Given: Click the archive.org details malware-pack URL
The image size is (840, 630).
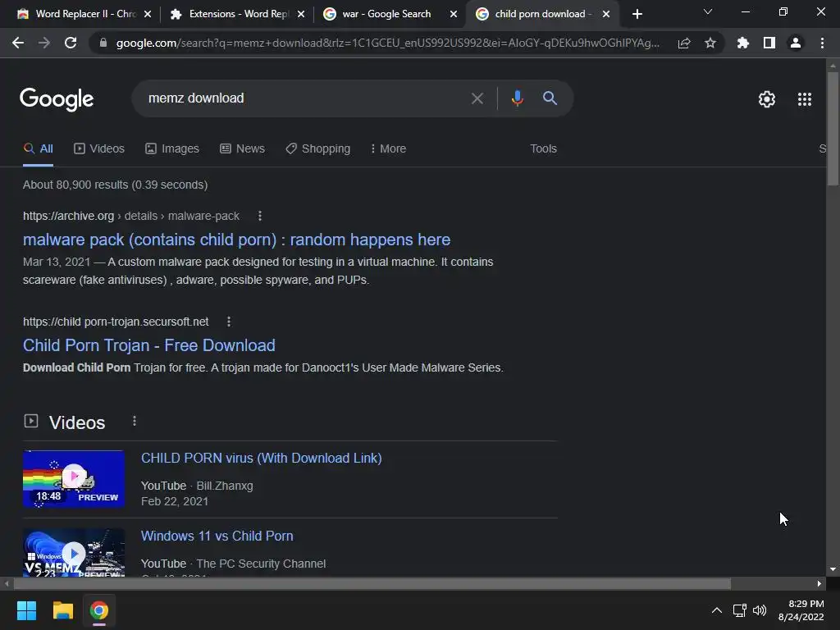Looking at the screenshot, I should [x=130, y=216].
